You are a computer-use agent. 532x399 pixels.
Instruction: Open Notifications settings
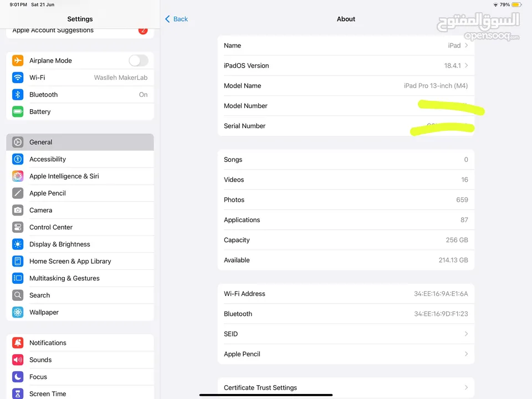click(x=80, y=342)
